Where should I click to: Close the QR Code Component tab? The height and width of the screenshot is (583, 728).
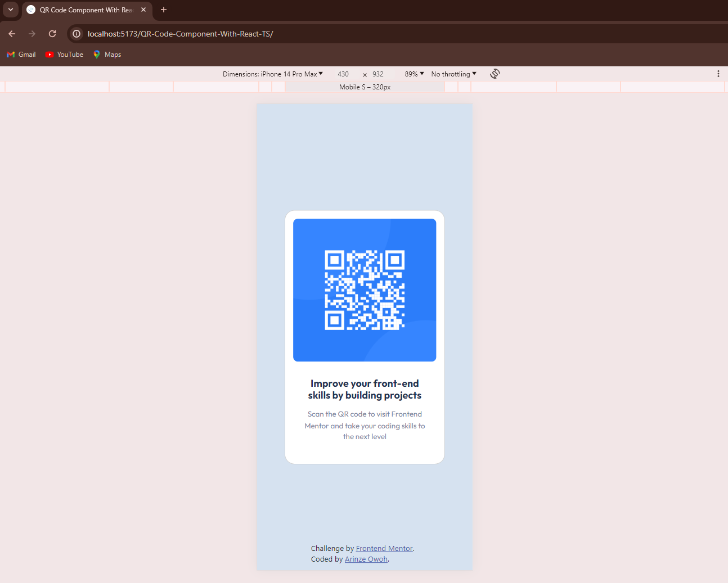(143, 10)
